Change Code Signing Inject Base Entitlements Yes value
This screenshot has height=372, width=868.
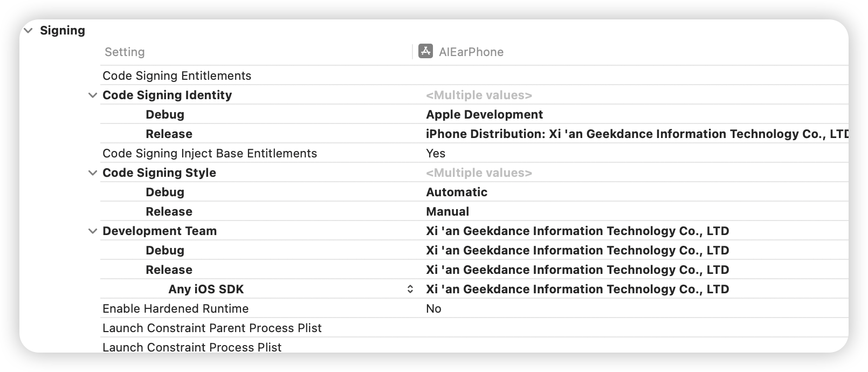tap(436, 153)
